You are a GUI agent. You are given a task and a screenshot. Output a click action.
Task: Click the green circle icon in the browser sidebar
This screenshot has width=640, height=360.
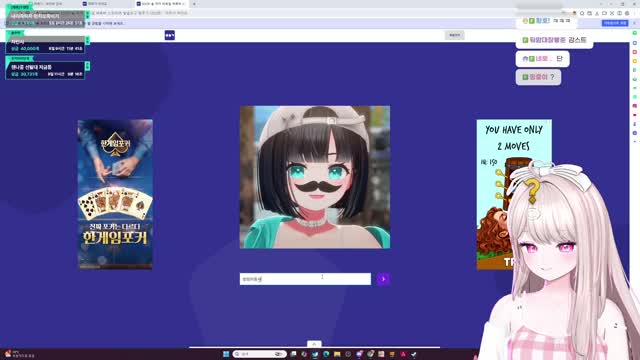point(635,33)
